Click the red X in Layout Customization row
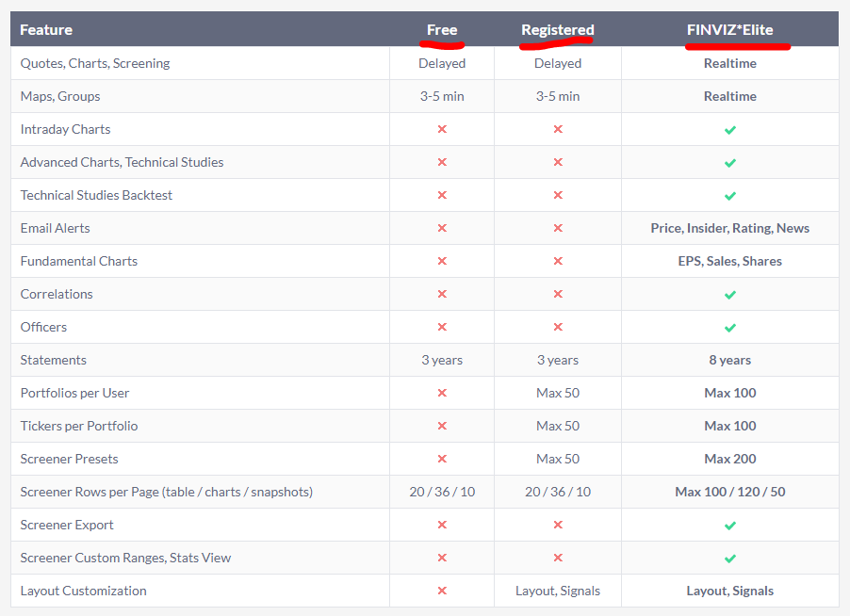 pyautogui.click(x=442, y=591)
